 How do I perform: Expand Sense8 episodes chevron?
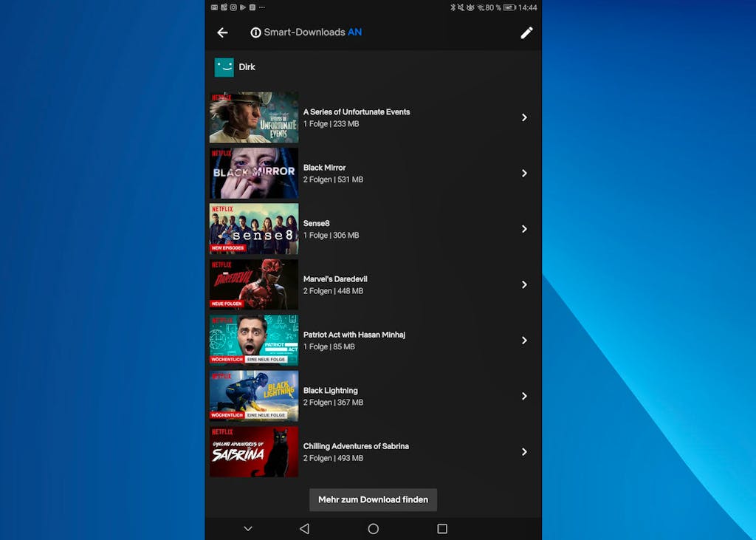tap(524, 229)
